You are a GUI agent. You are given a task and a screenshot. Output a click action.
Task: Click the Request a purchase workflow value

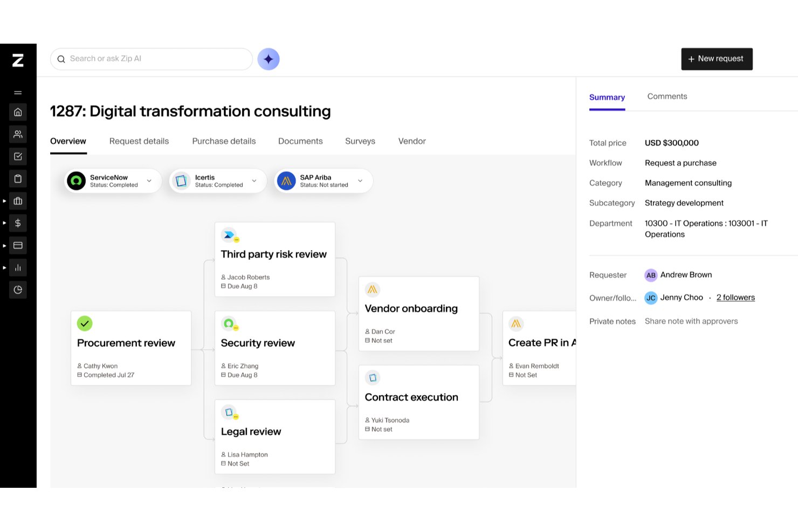coord(680,163)
